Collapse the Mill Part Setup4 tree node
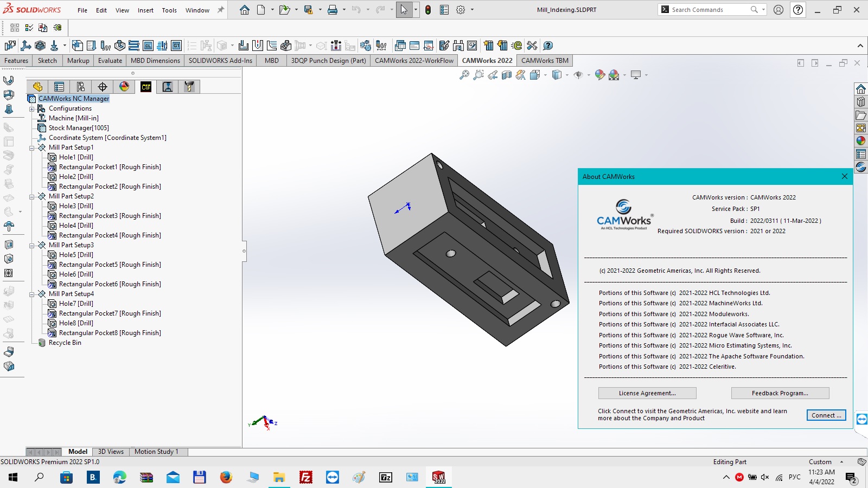Viewport: 868px width, 488px height. [31, 294]
